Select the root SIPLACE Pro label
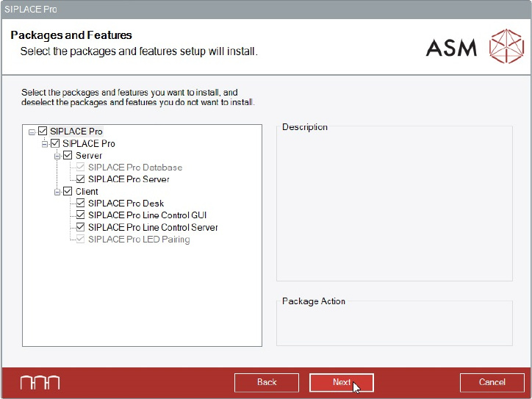The image size is (532, 399). click(x=76, y=132)
